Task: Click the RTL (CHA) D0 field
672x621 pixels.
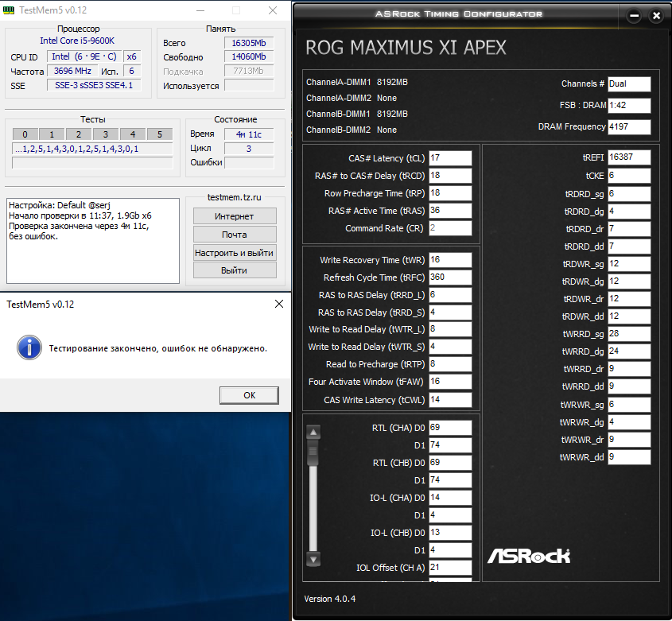Action: (450, 428)
